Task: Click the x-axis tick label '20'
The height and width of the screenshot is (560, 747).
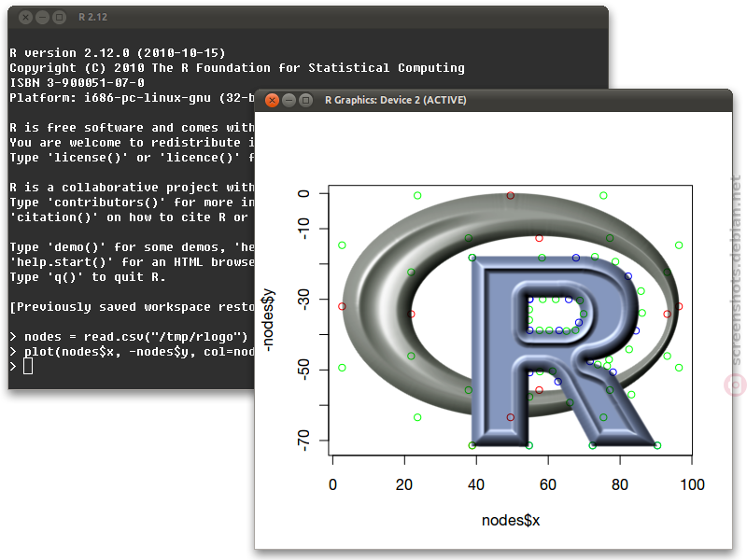Action: 404,484
